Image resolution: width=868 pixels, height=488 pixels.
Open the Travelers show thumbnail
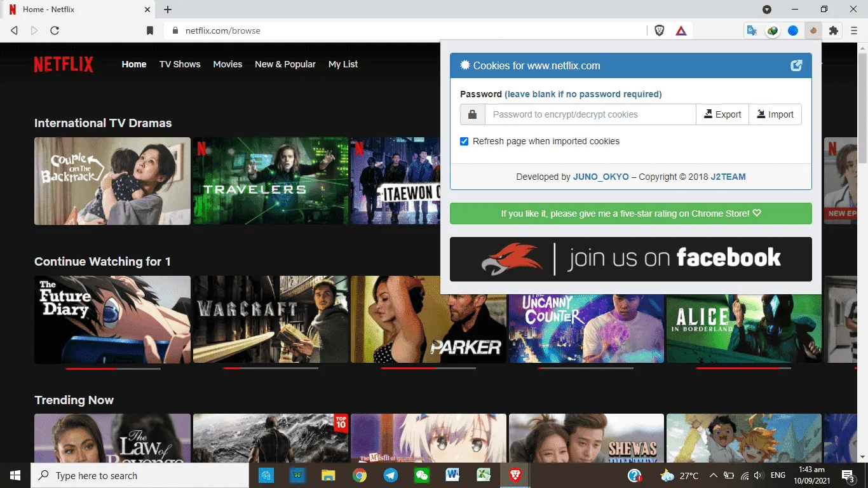(271, 181)
